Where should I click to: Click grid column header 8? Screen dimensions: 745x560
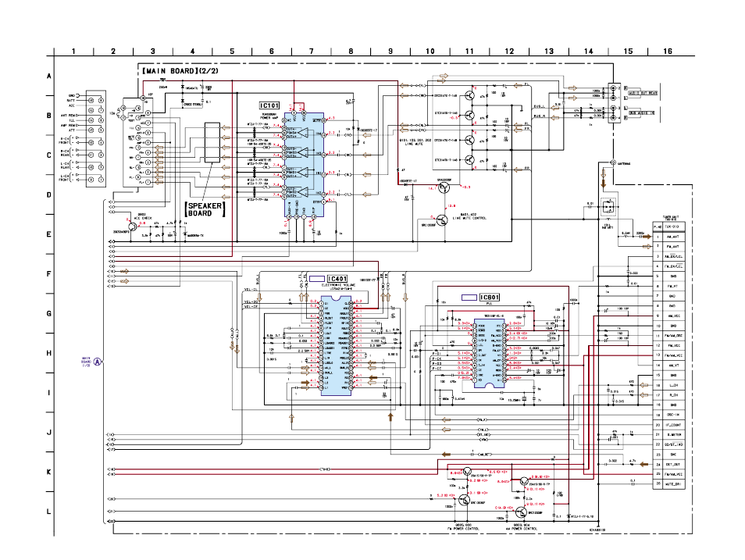point(351,52)
